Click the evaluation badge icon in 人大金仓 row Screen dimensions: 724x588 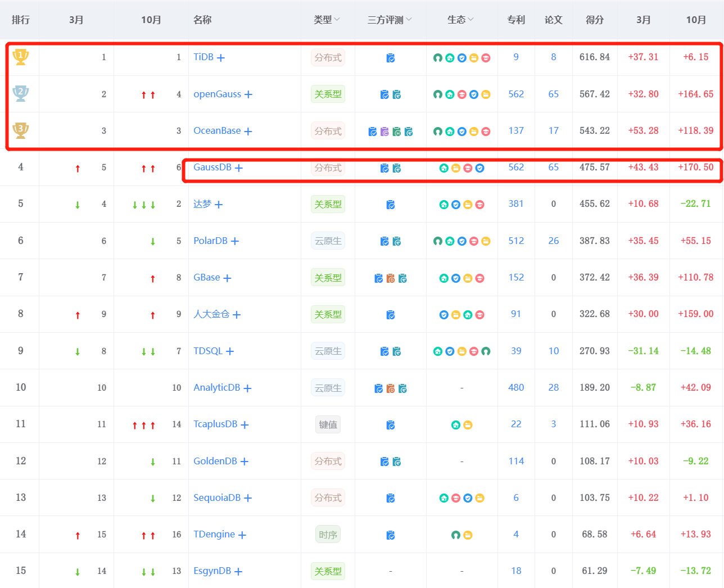tap(391, 315)
